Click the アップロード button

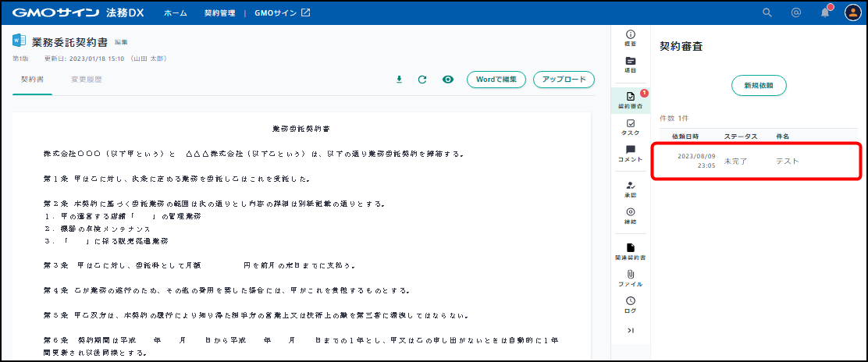click(x=564, y=80)
